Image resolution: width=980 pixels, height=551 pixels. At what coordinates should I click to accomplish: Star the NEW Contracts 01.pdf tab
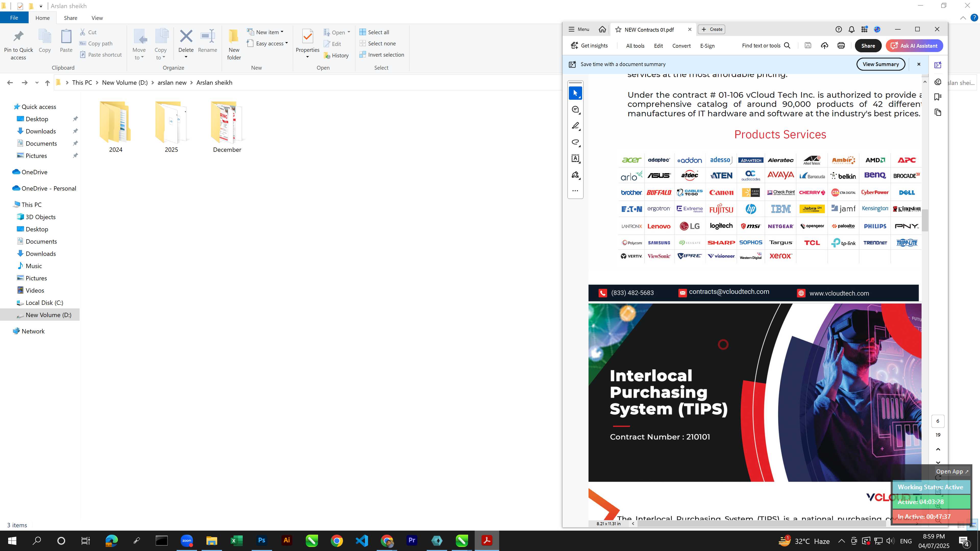(x=618, y=29)
